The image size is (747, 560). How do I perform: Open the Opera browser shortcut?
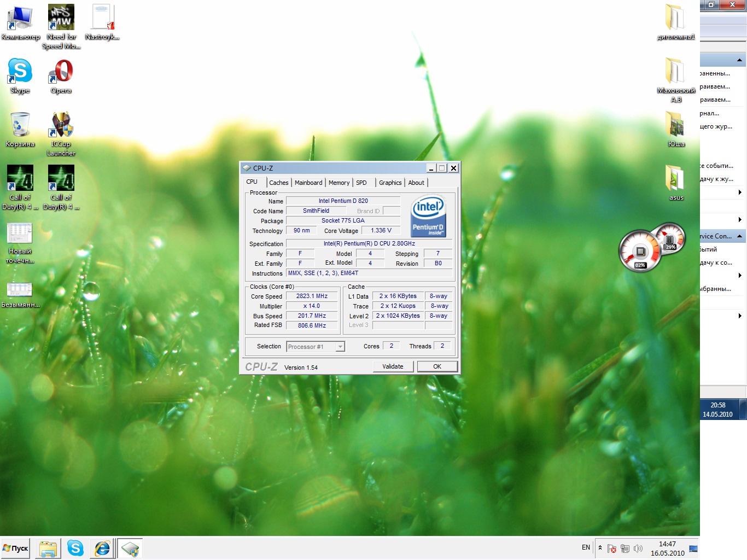pyautogui.click(x=61, y=76)
